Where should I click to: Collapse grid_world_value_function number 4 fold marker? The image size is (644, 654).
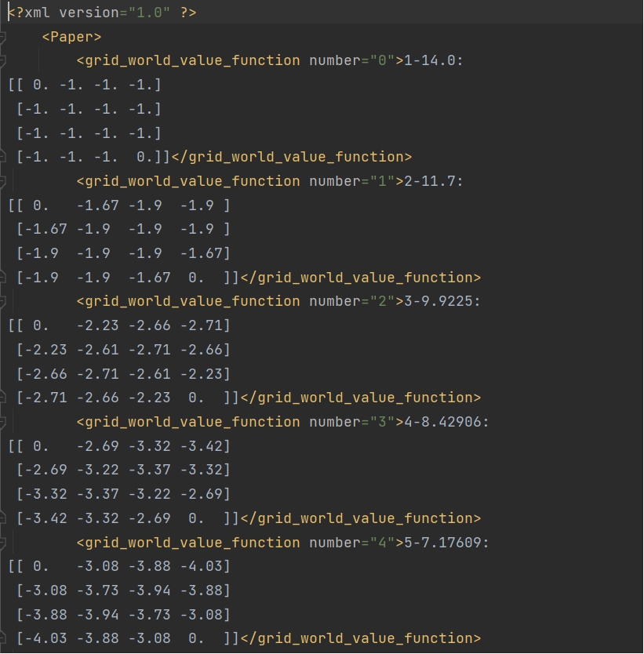pos(3,543)
